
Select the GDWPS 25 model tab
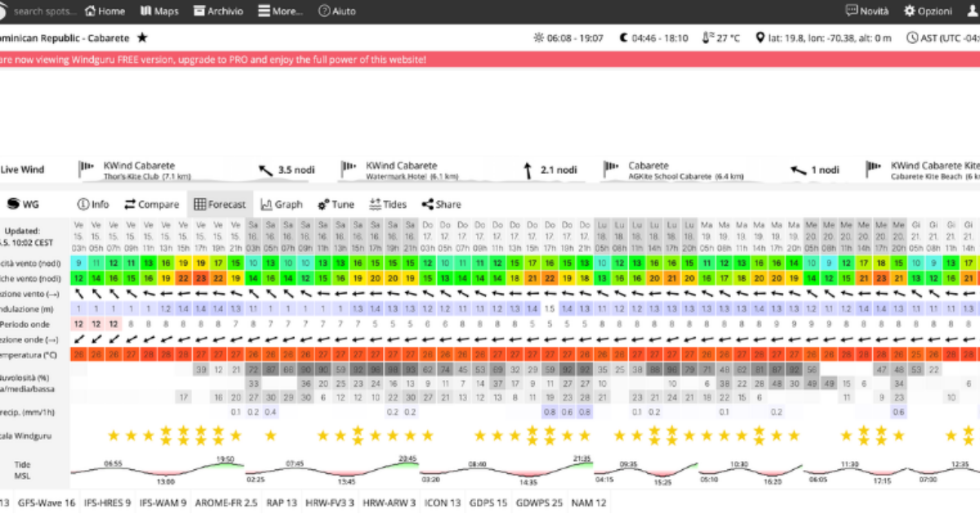tap(539, 503)
